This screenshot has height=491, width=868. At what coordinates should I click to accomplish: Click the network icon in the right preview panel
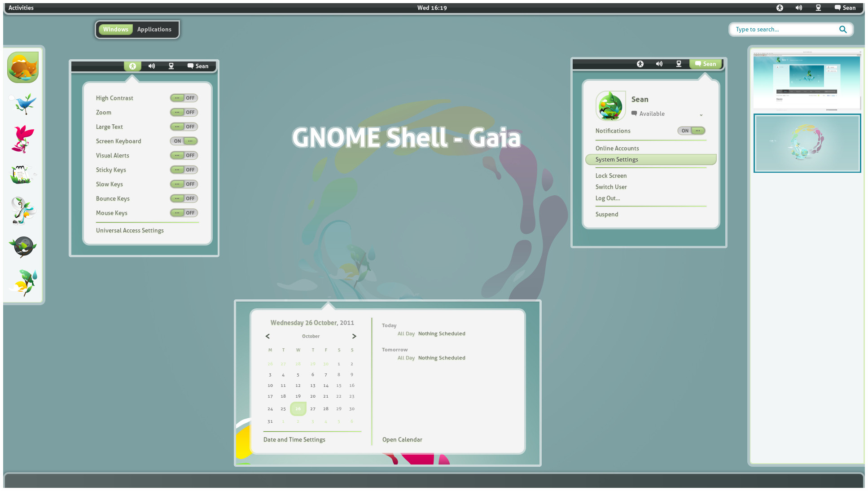[679, 64]
